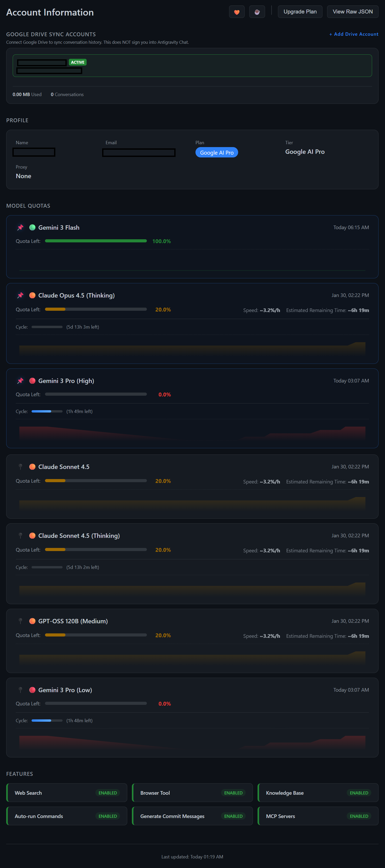Click the orange status dot beside Claude Sonnet 4.5
385x868 pixels.
pyautogui.click(x=32, y=467)
